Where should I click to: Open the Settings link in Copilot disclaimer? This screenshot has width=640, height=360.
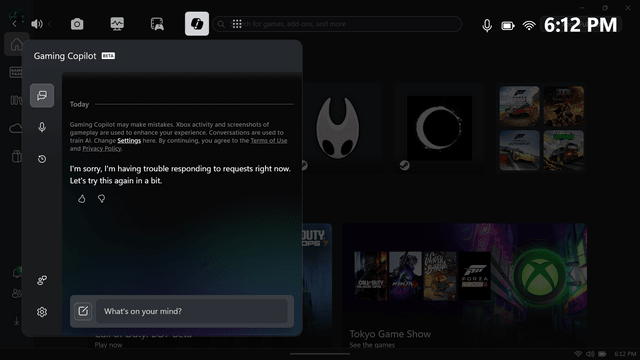point(129,140)
